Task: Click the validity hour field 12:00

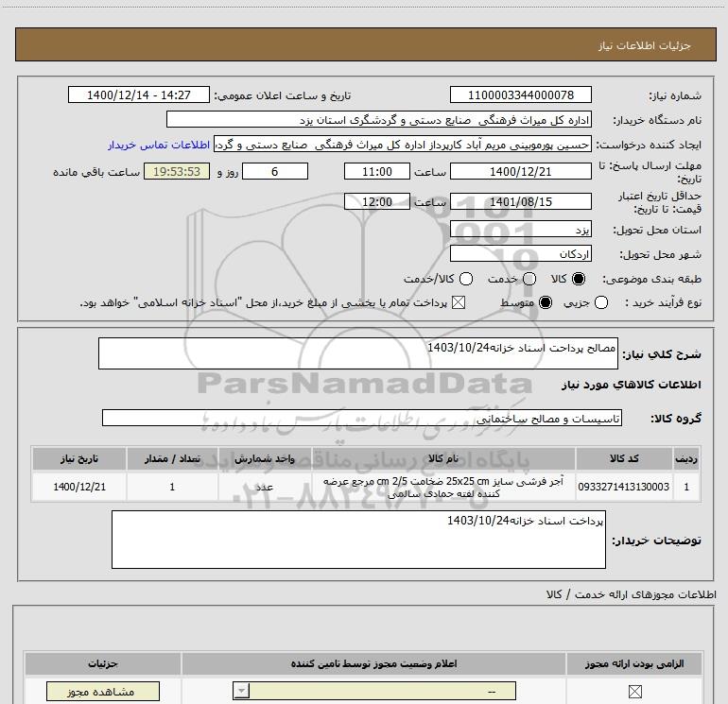Action: coord(377,201)
